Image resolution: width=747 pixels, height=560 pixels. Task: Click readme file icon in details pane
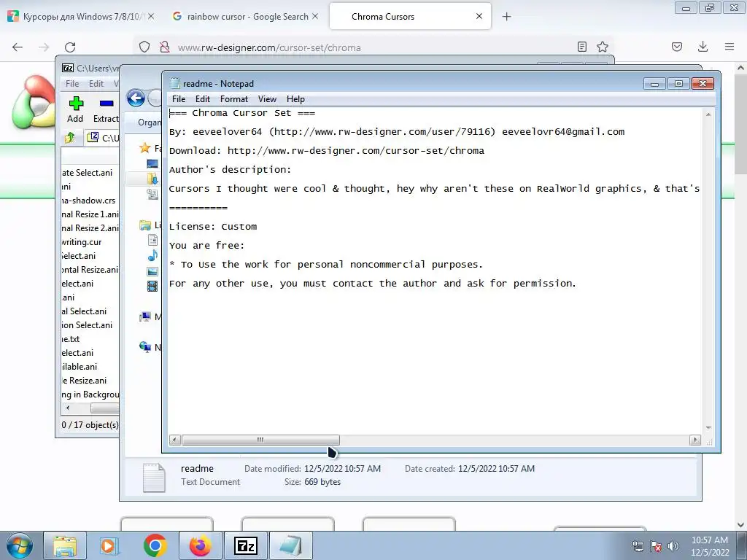[154, 477]
